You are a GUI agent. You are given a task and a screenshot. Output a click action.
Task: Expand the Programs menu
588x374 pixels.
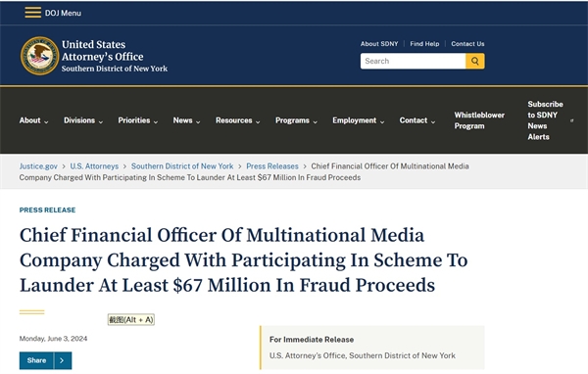click(x=296, y=120)
